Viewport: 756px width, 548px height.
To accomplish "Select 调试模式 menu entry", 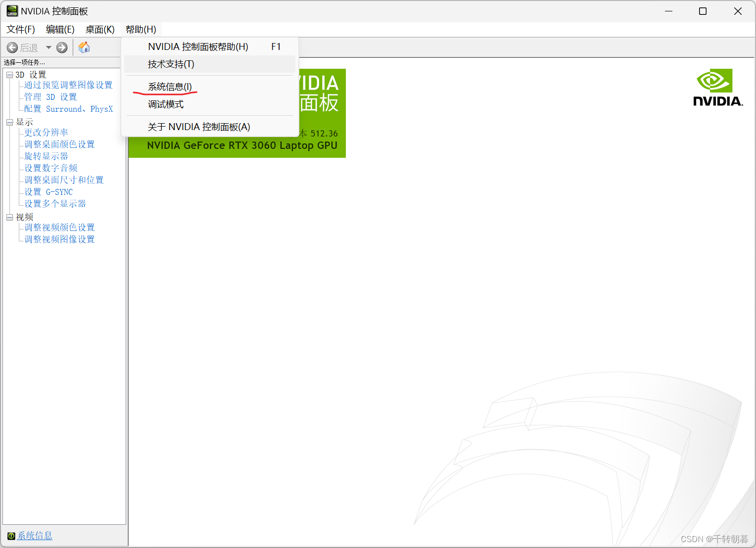I will coord(210,104).
